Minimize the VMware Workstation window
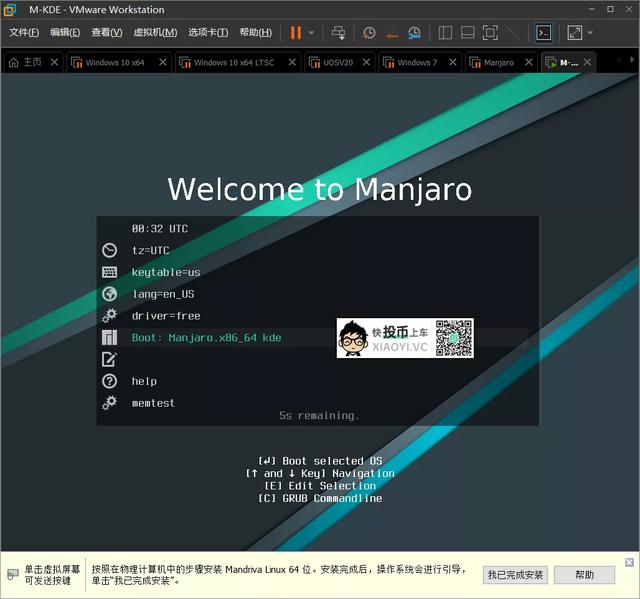This screenshot has width=640, height=599. pyautogui.click(x=591, y=9)
